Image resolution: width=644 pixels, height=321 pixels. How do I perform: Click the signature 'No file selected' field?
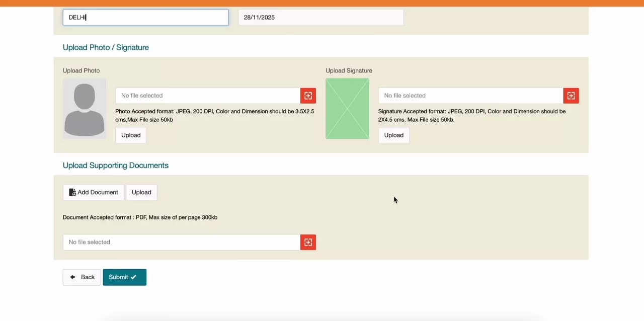coord(470,96)
